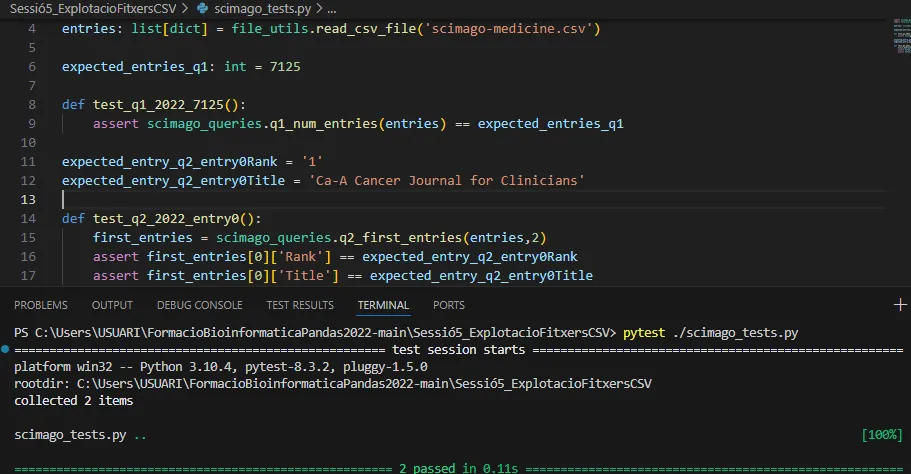Select the TERMINAL tab
Image resolution: width=911 pixels, height=474 pixels.
(383, 305)
